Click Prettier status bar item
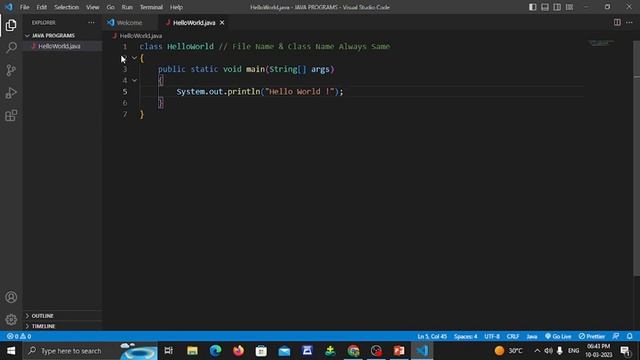This screenshot has height=360, width=640. (592, 336)
